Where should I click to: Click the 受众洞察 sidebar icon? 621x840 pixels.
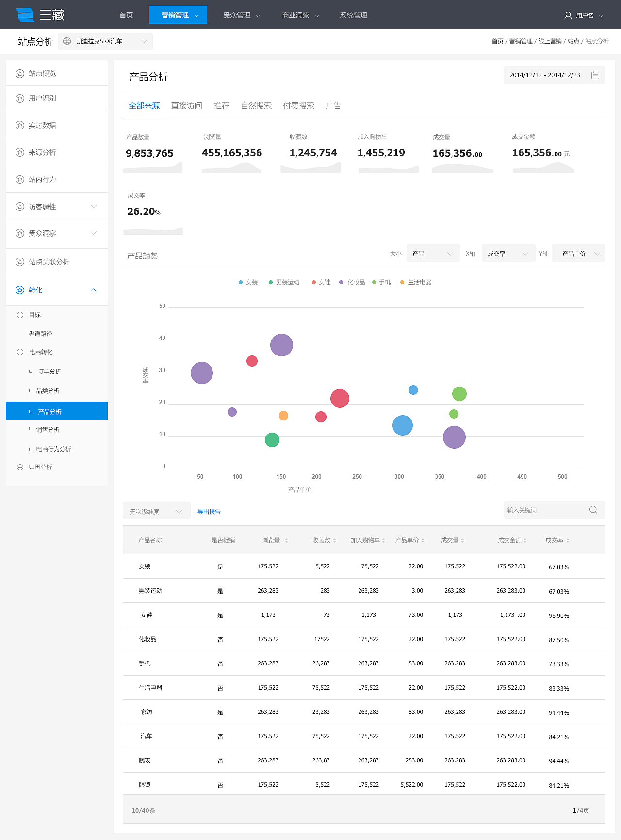[x=20, y=233]
